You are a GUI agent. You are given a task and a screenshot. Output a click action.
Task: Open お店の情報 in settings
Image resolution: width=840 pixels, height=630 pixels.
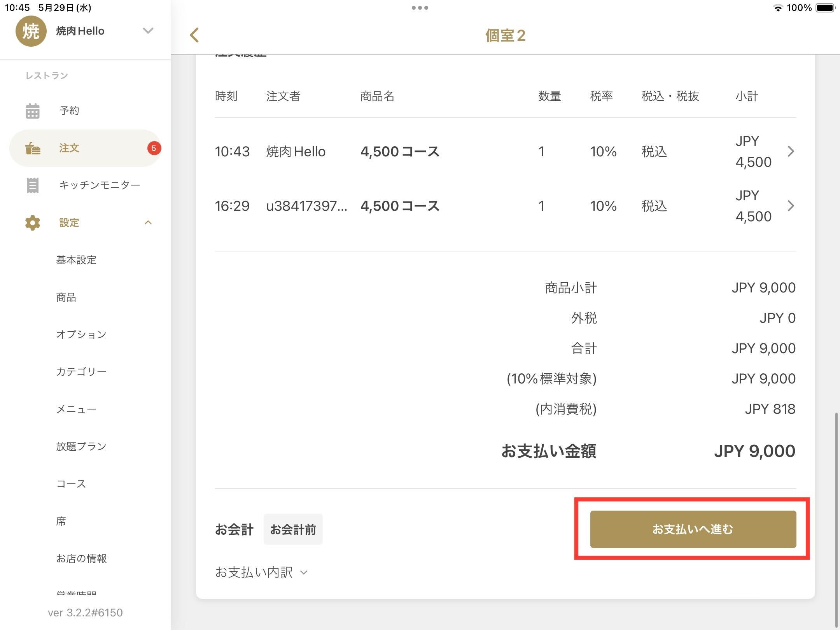point(81,558)
